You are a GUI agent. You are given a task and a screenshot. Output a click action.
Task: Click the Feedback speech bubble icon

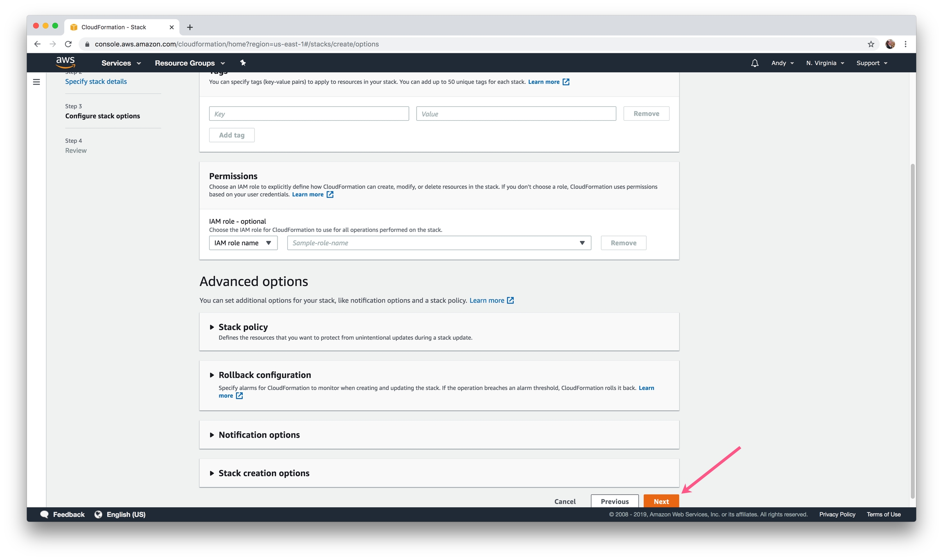pyautogui.click(x=45, y=514)
